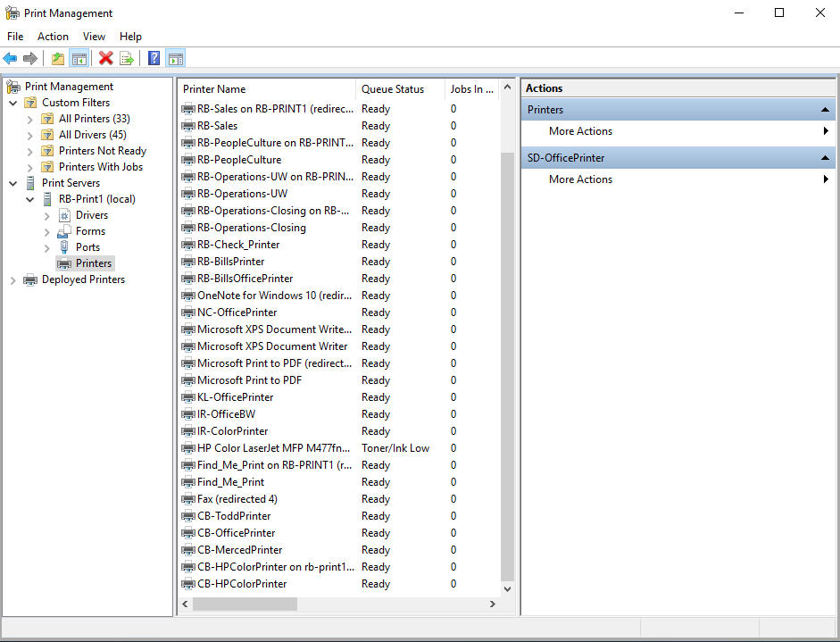Click the All Drivers filter folder icon
Viewport: 840px width, 642px height.
(x=47, y=135)
